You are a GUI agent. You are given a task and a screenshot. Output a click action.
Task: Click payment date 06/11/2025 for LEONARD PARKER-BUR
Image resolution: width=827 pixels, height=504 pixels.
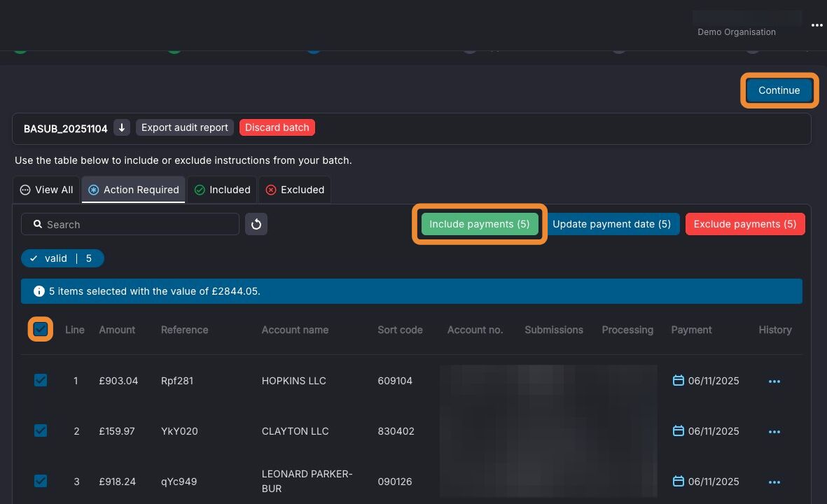tap(714, 482)
